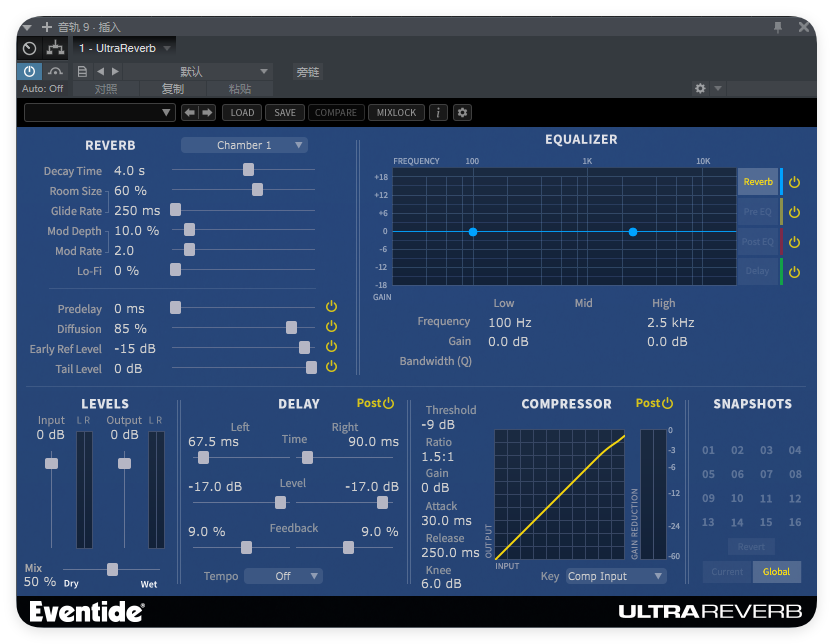This screenshot has height=644, width=833.
Task: Open the info 'i' button
Action: click(438, 113)
